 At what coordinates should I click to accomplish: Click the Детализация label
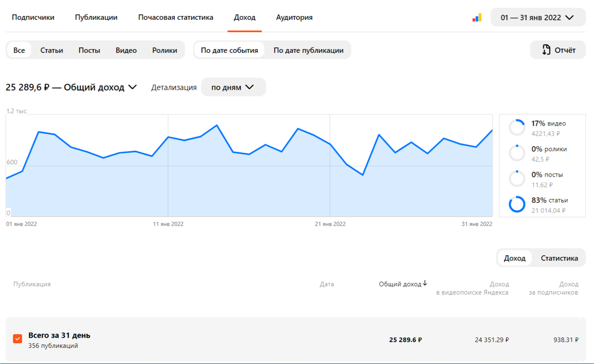(174, 88)
